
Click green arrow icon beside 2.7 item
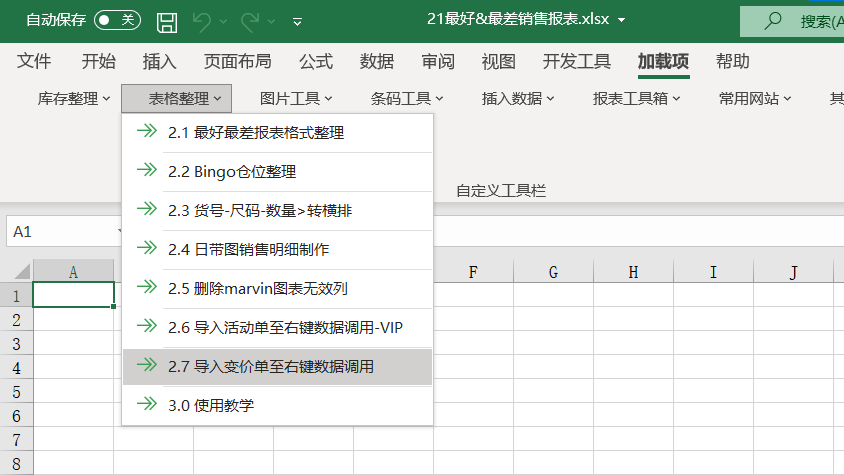146,365
